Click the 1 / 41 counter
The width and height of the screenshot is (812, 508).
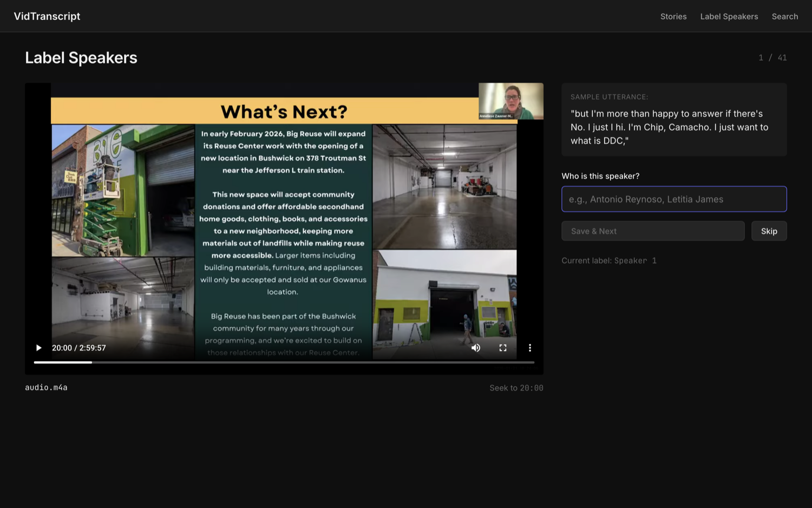(x=772, y=57)
